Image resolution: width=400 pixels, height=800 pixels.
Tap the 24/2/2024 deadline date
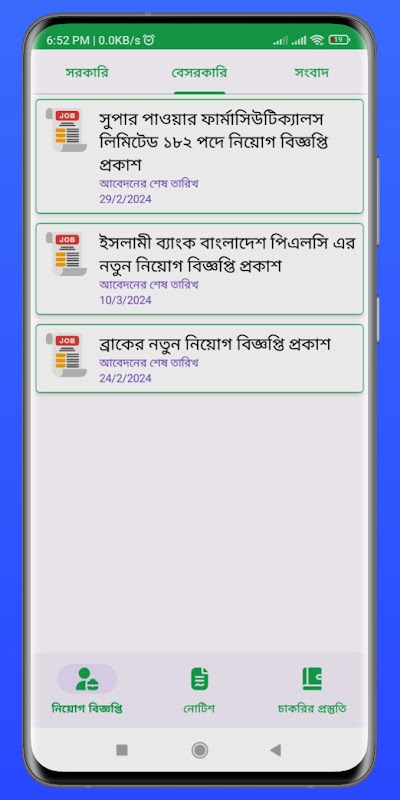click(x=126, y=378)
